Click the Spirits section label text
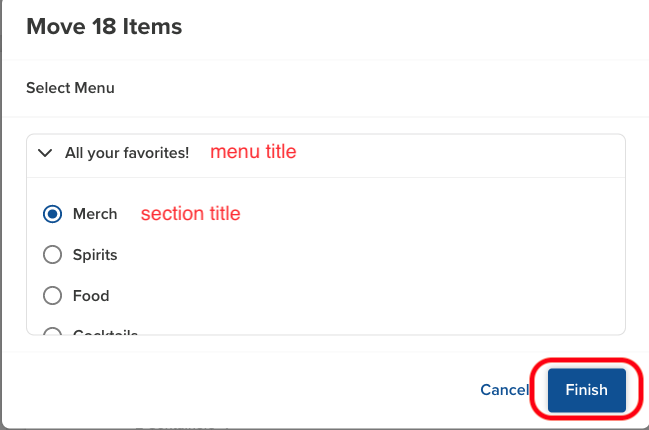 point(95,255)
